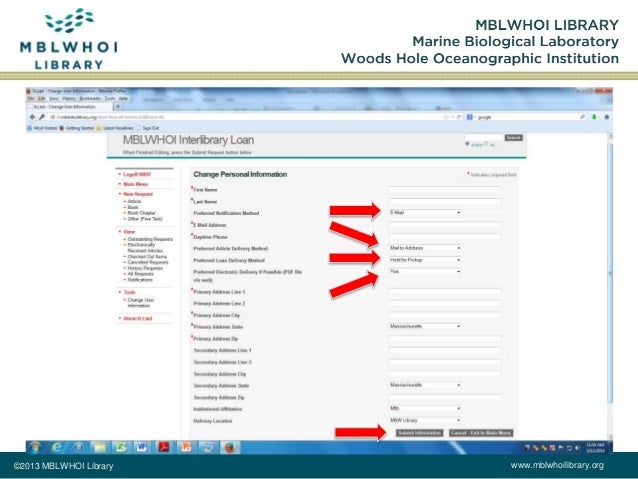Open the file explorer folder on taskbar
The image size is (638, 479).
coord(100,447)
